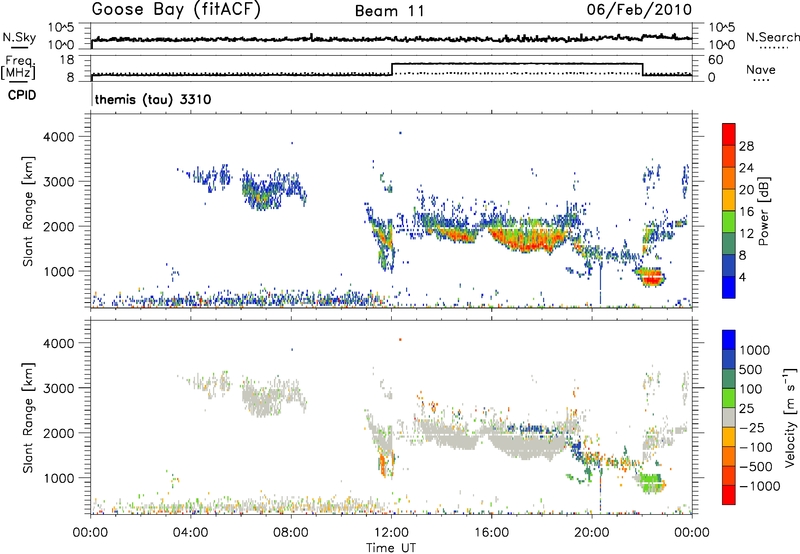Select the '24' tick on Power color bar
Screen dimensions: 800x554
click(x=746, y=168)
